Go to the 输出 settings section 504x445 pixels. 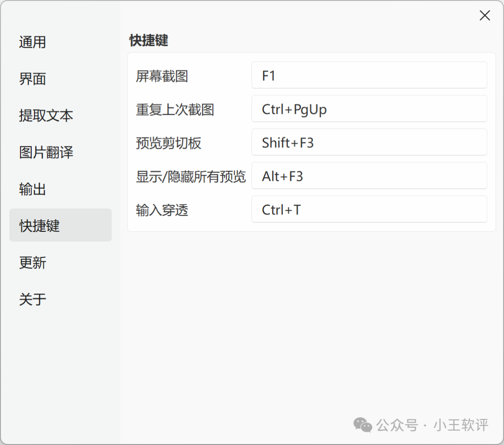pos(32,189)
